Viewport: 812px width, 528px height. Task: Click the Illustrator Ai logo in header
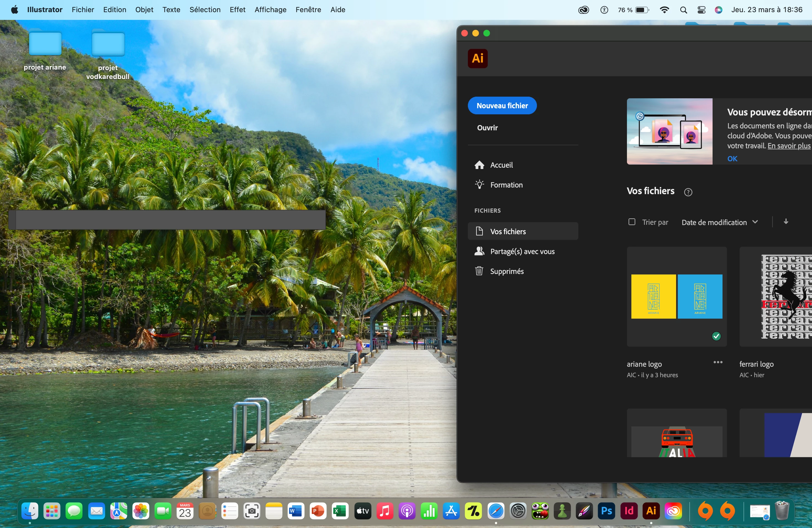[478, 58]
